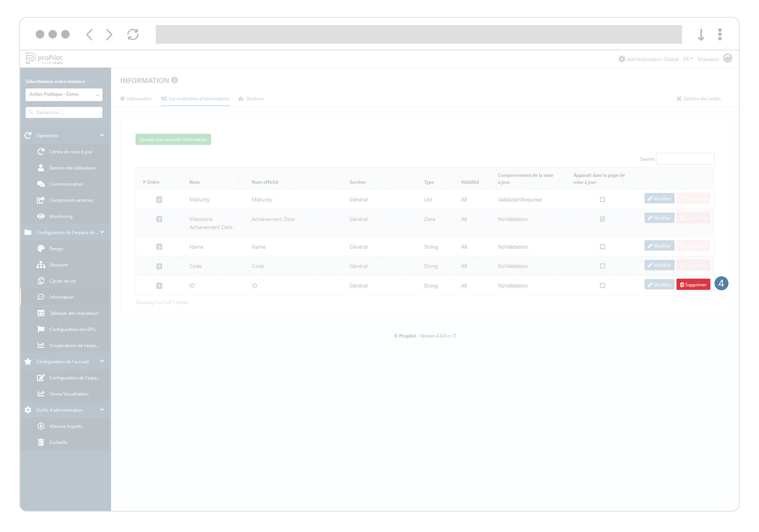Open the FR language dropdown
Viewport: 759px width, 532px height.
(x=687, y=59)
